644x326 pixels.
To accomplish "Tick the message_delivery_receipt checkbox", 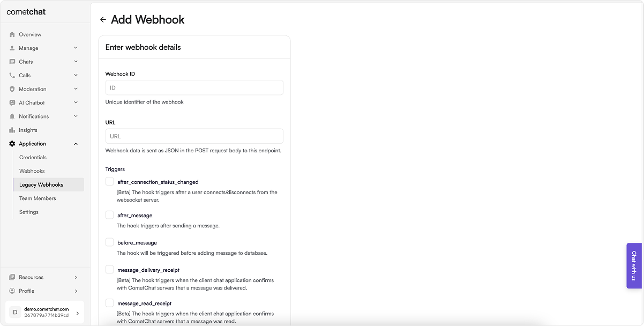I will pyautogui.click(x=110, y=270).
